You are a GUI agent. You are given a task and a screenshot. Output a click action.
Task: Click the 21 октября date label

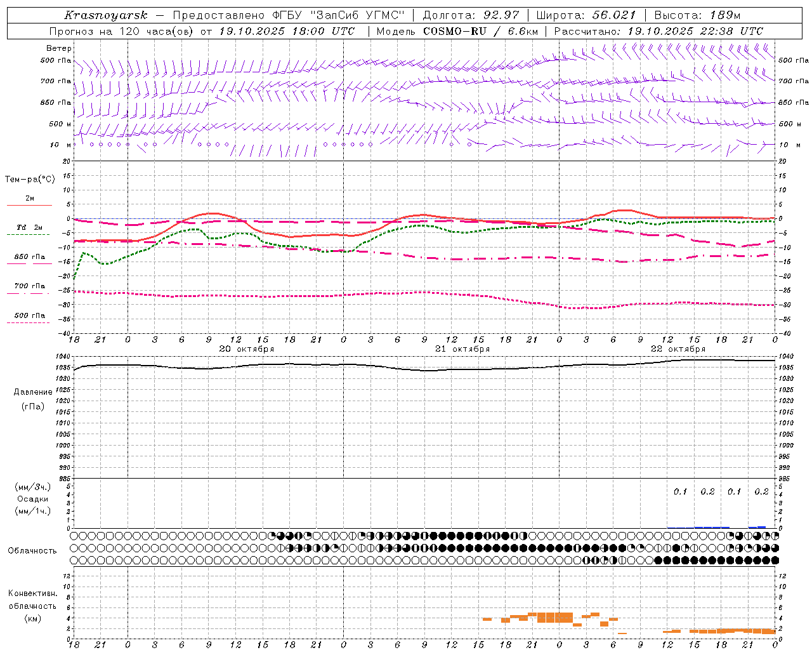(462, 349)
